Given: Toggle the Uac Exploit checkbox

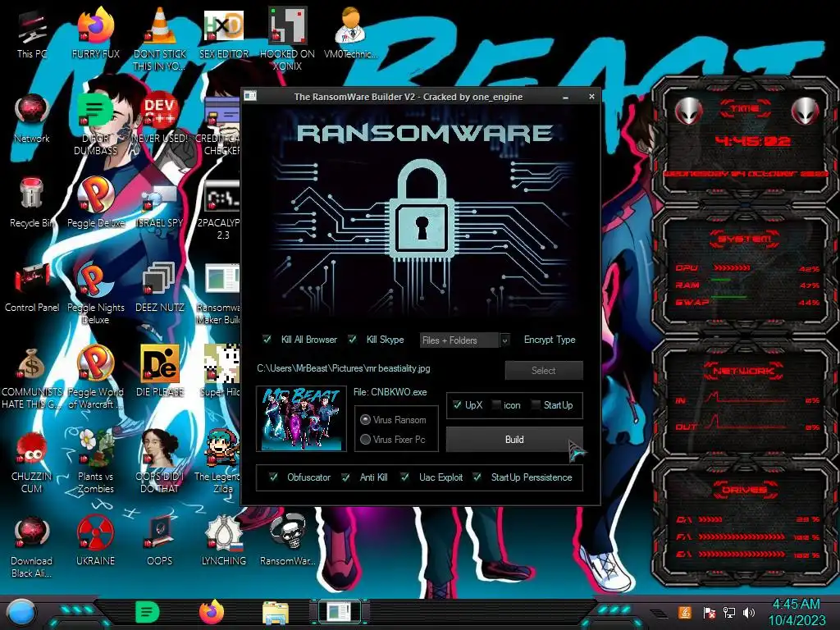Looking at the screenshot, I should [405, 477].
